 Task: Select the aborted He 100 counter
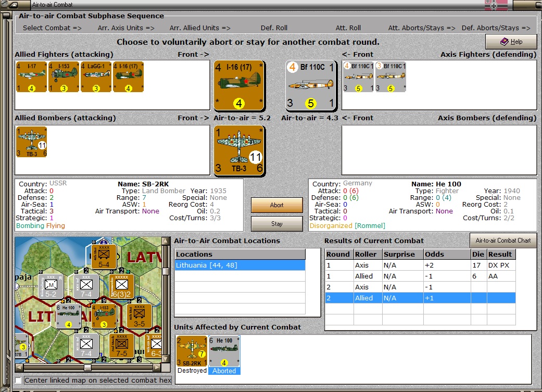[x=224, y=351]
